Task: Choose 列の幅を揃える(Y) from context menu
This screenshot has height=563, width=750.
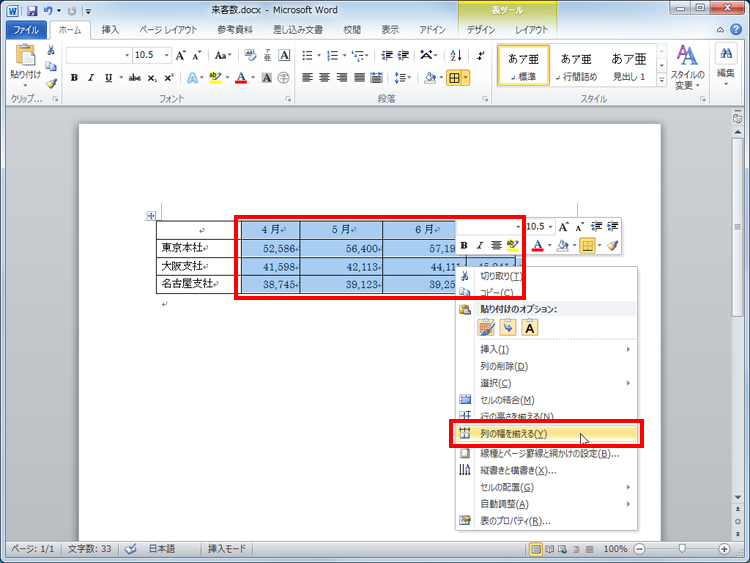Action: tap(546, 434)
